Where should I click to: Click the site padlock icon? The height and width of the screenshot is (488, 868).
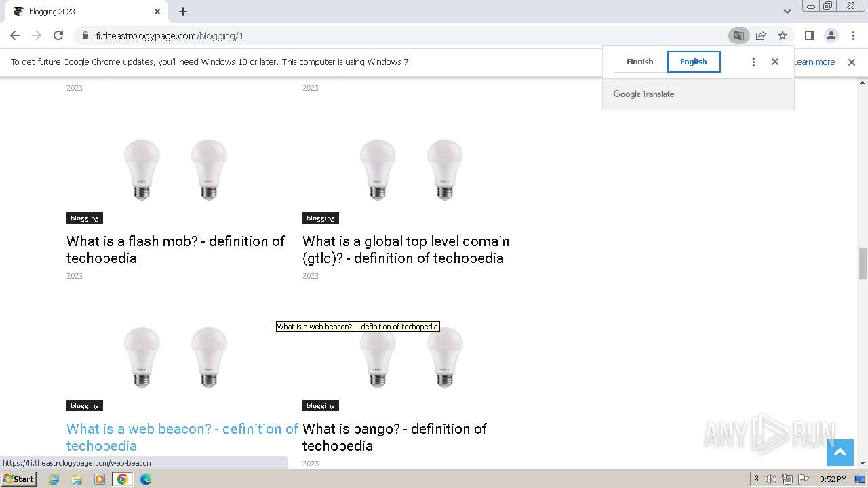point(85,35)
